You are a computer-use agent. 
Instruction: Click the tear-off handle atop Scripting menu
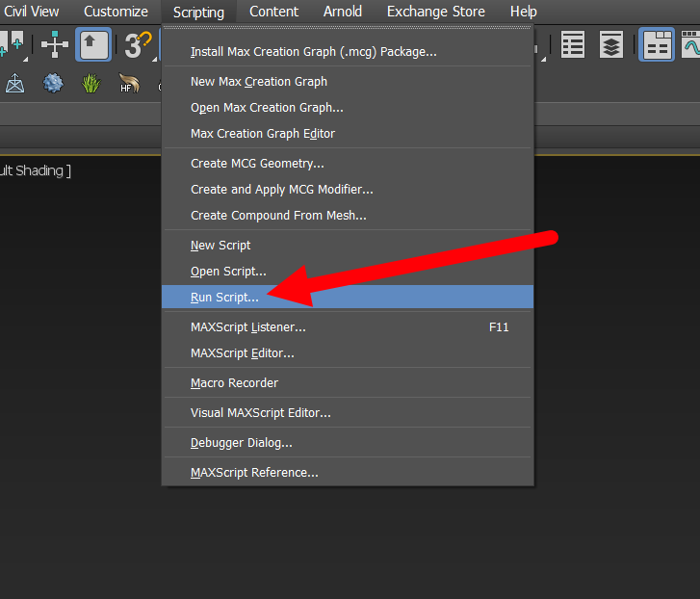click(x=348, y=27)
